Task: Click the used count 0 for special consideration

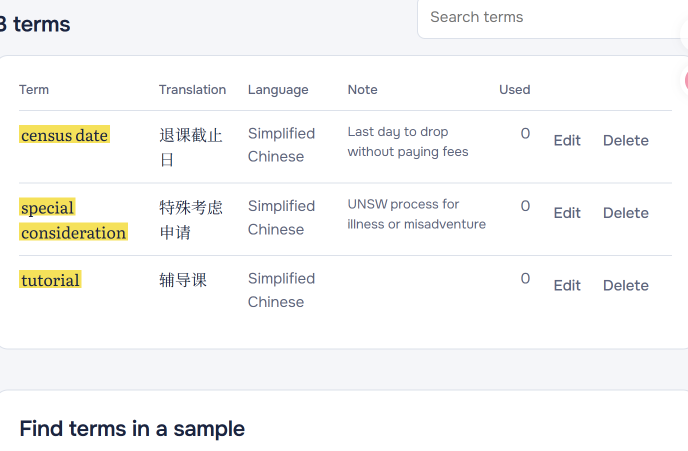Action: click(x=525, y=206)
